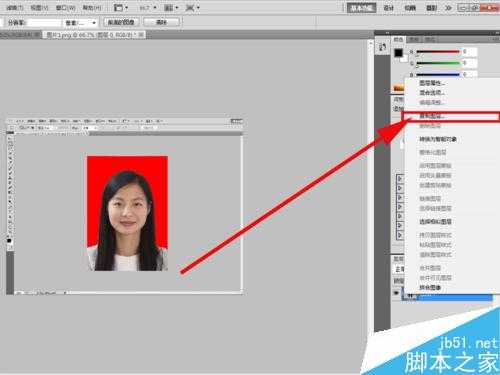Choose 拼合图像 from the context menu
This screenshot has width=500, height=375.
(430, 287)
